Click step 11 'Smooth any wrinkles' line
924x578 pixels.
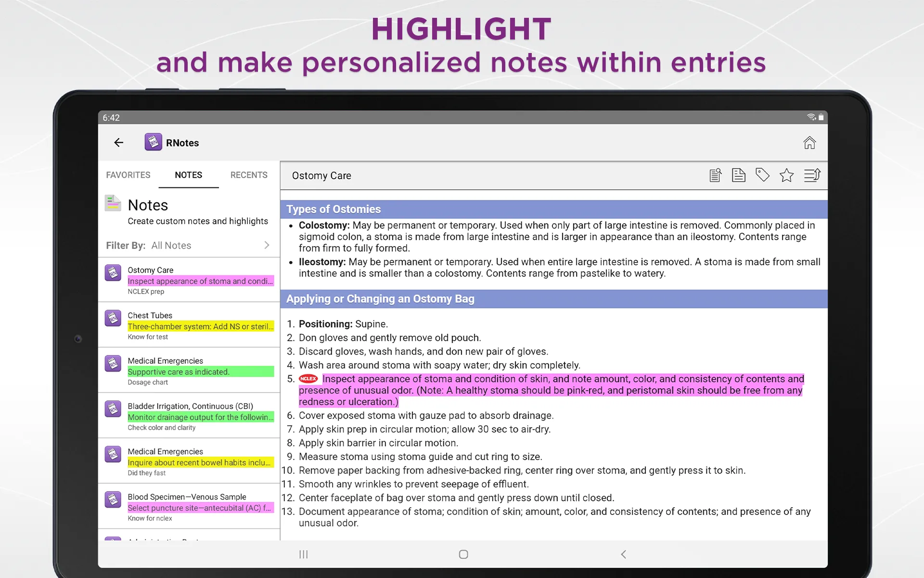(413, 484)
